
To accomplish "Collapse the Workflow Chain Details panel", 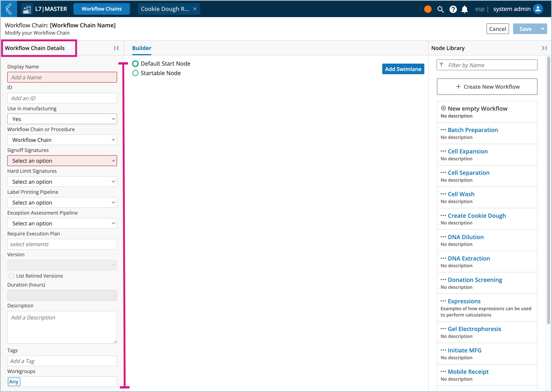I will pyautogui.click(x=117, y=48).
